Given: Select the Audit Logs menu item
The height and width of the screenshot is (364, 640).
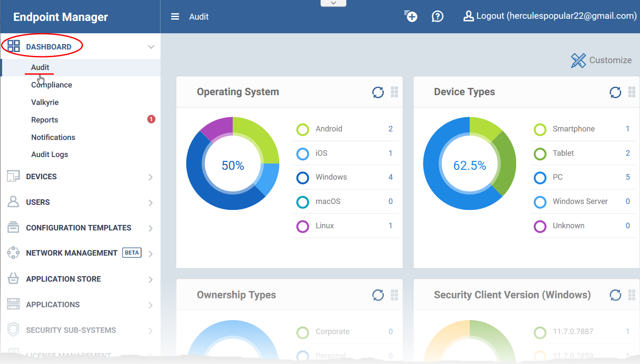Looking at the screenshot, I should (x=49, y=154).
